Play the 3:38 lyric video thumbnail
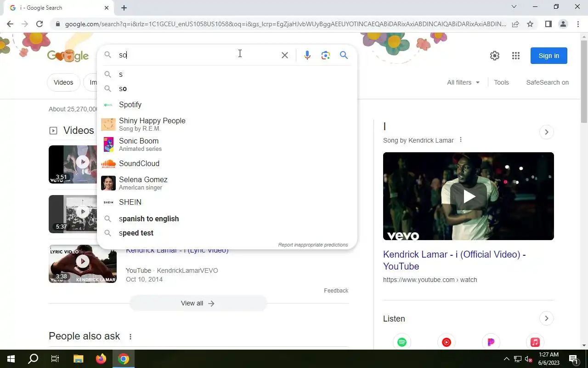588x368 pixels. click(x=83, y=264)
